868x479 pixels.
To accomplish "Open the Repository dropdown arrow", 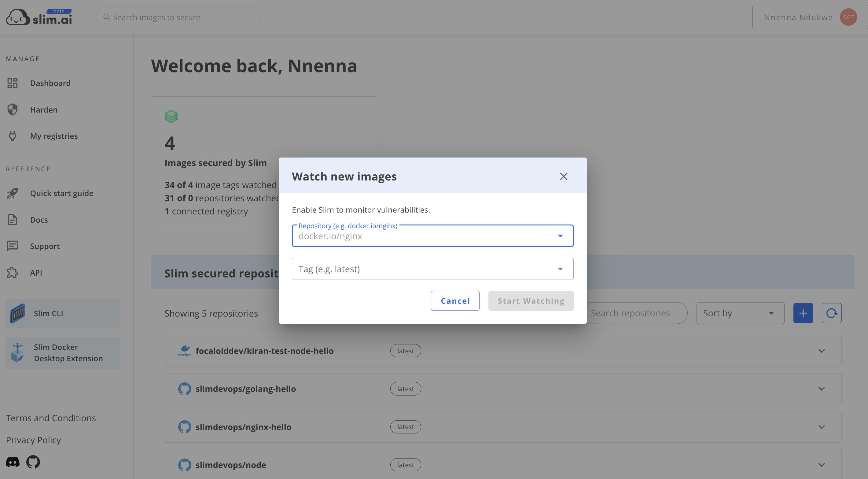I will [560, 236].
